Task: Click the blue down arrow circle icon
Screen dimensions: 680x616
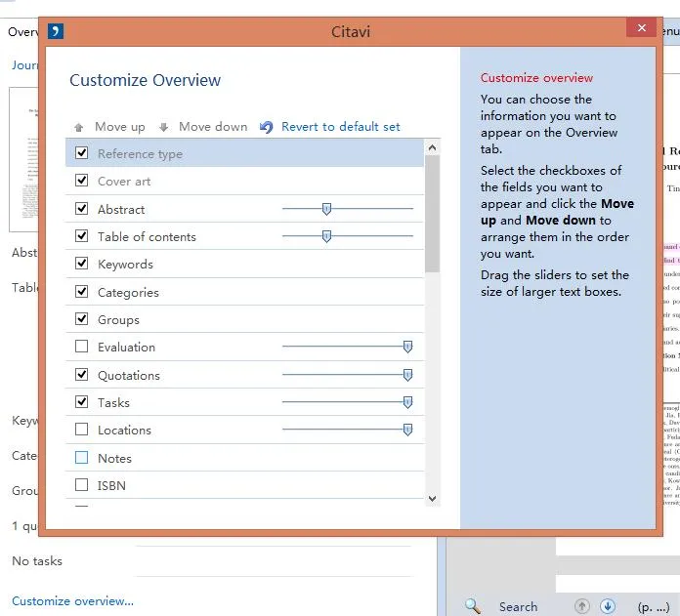Action: 608,606
